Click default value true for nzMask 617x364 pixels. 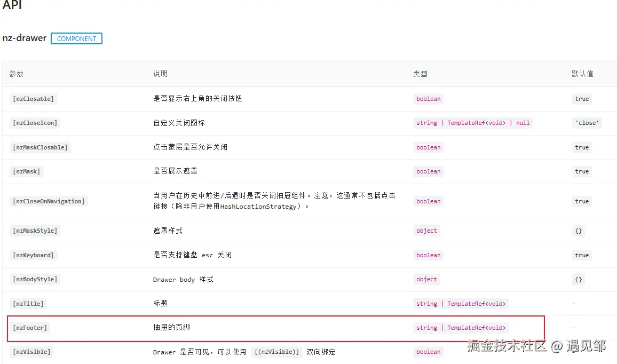tap(582, 171)
